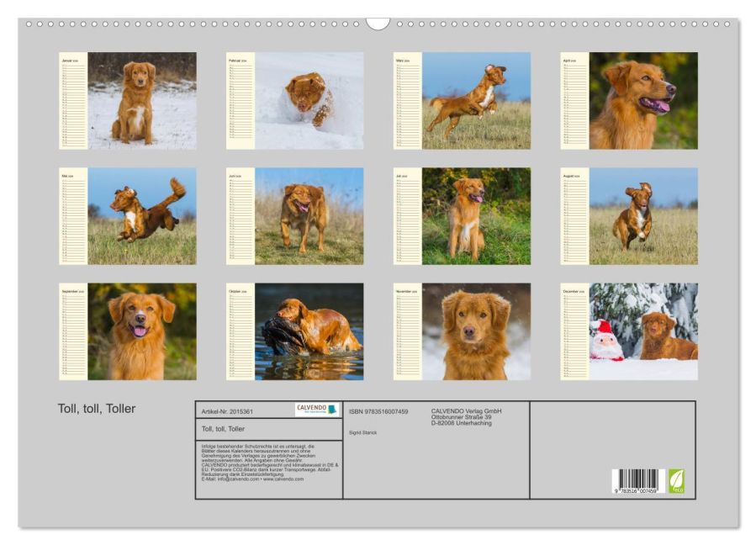Click the March jumping dog thumbnail
The width and height of the screenshot is (756, 545).
[x=462, y=101]
